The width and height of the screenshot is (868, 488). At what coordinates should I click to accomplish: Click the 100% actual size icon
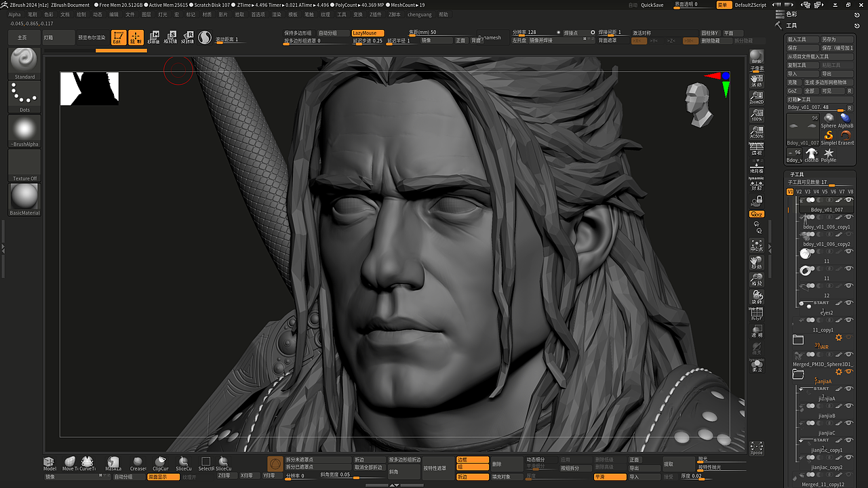pos(757,115)
